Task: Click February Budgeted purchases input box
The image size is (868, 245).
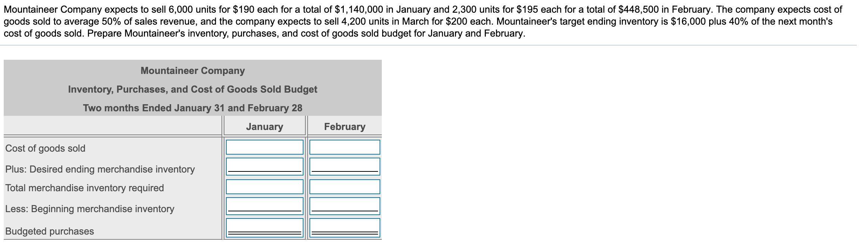Action: click(345, 227)
